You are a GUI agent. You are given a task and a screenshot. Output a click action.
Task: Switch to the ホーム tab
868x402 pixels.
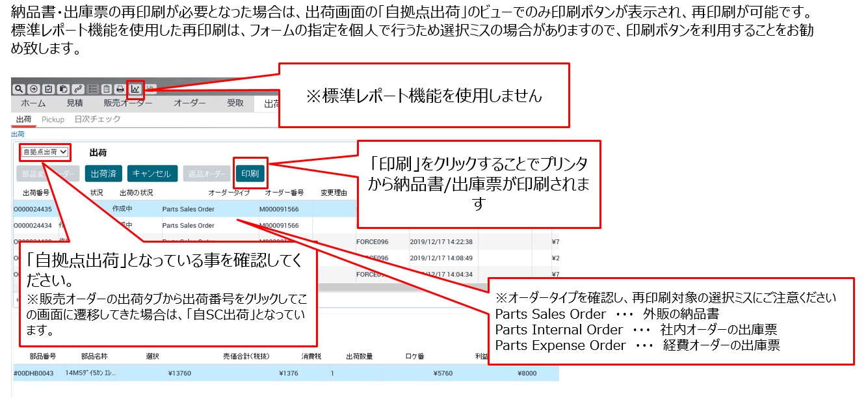click(x=33, y=103)
